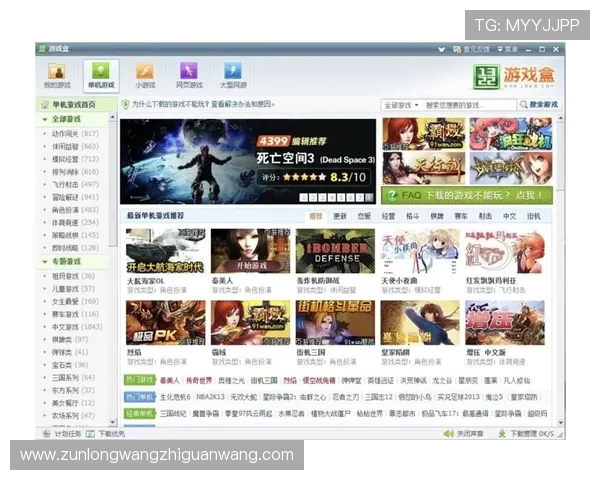Switch to the 更新 tab
The image size is (600, 480).
pyautogui.click(x=340, y=216)
